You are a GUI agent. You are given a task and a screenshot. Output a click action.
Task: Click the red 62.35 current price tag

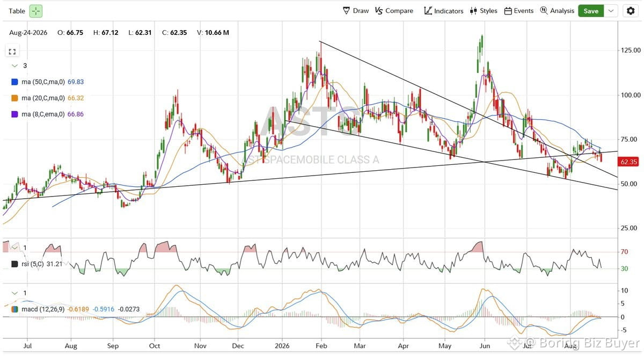(628, 162)
